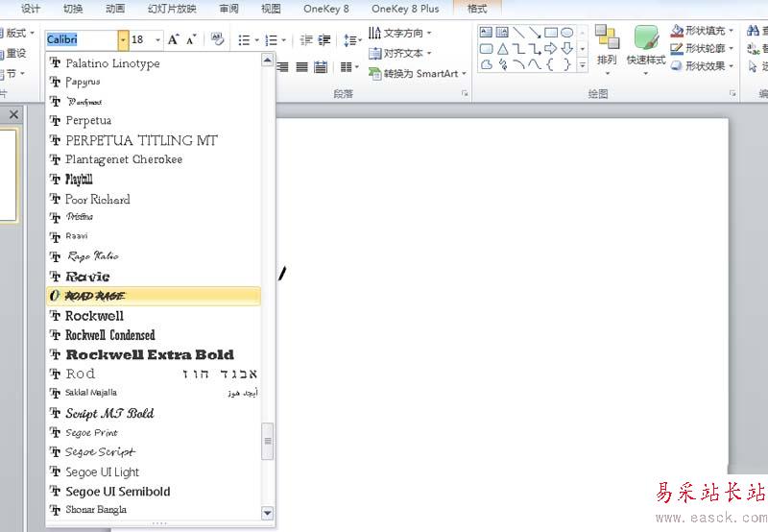Select the cloud freeform shape

pyautogui.click(x=486, y=64)
